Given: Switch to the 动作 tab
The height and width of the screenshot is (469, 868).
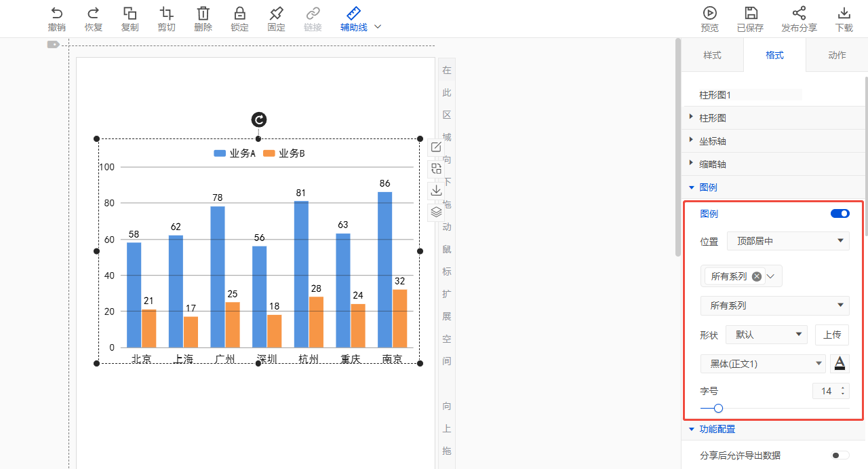Looking at the screenshot, I should 837,56.
